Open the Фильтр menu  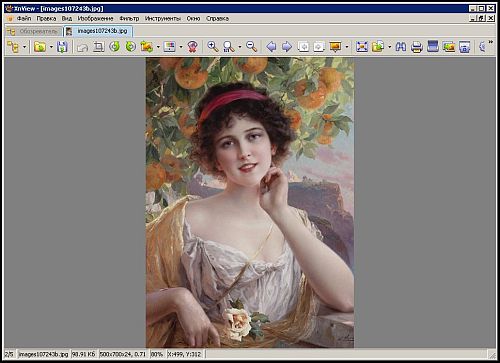129,19
